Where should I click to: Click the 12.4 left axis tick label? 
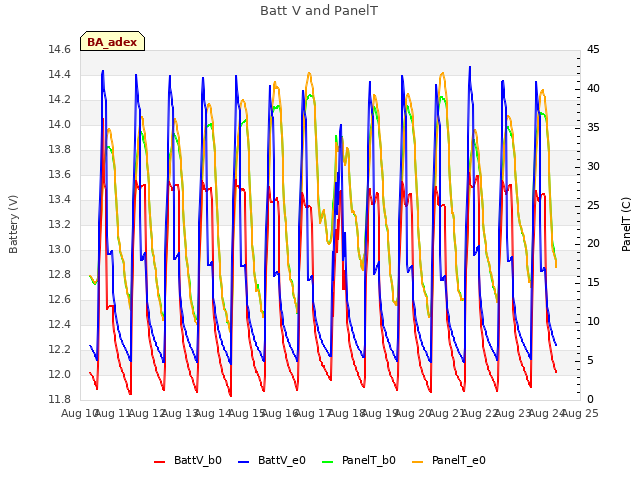(59, 324)
